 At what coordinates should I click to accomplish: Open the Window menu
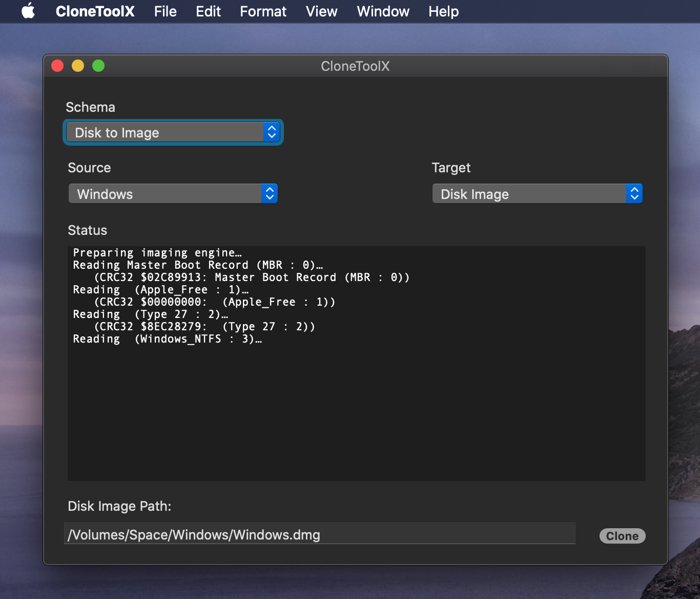(383, 11)
